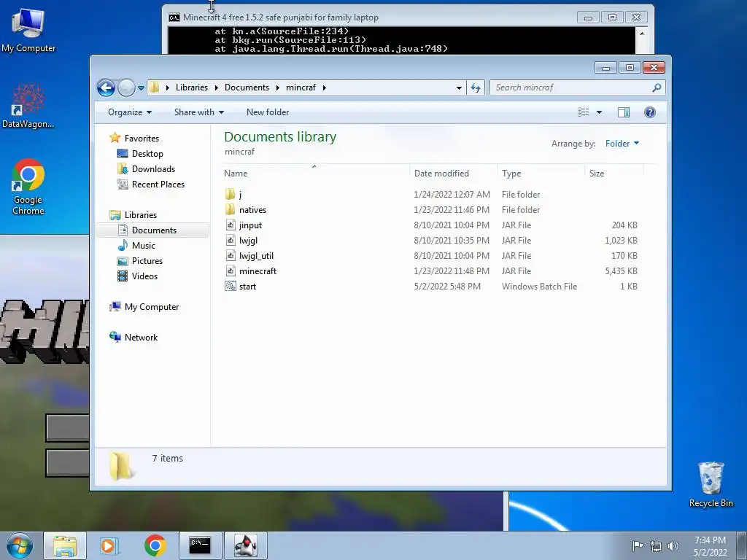Image resolution: width=747 pixels, height=560 pixels.
Task: Select Libraries in the navigation pane
Action: pos(133,215)
